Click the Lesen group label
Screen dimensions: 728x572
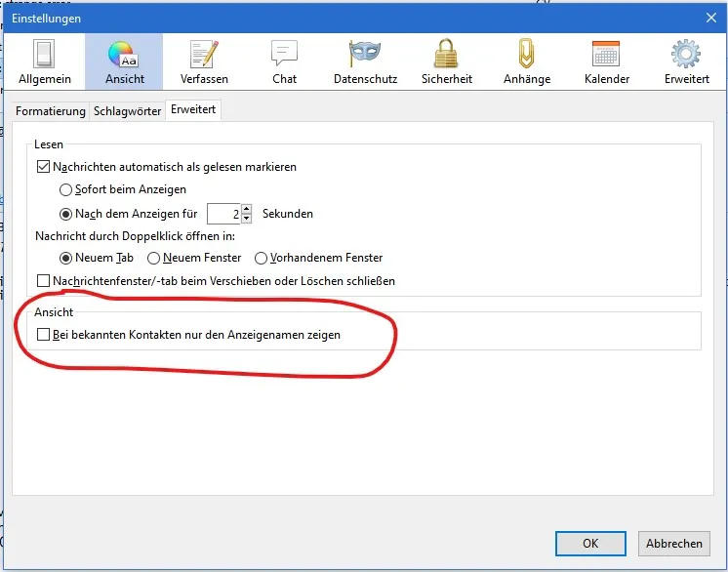49,144
